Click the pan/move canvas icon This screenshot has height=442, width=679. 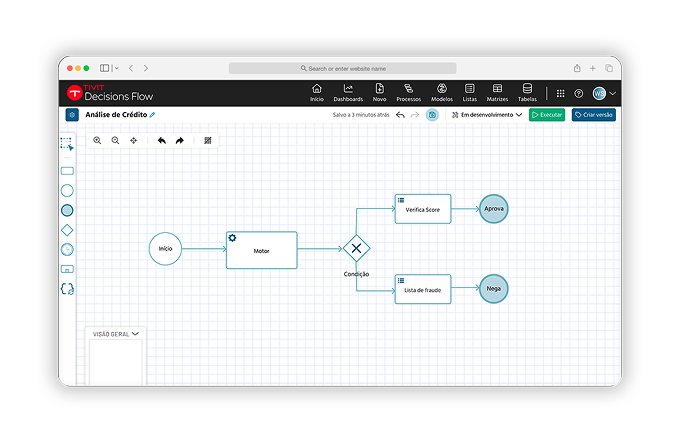click(x=134, y=141)
